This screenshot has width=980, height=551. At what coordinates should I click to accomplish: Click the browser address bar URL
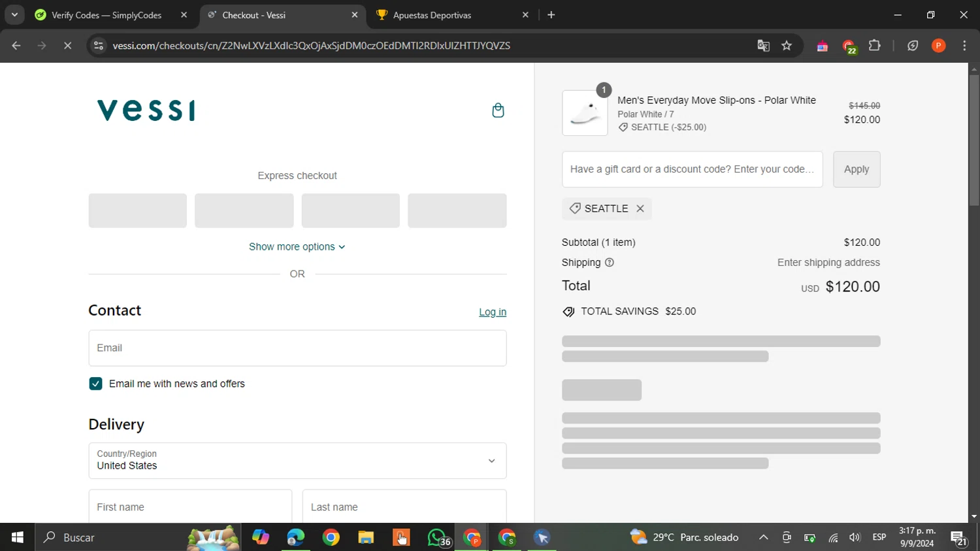pos(311,46)
